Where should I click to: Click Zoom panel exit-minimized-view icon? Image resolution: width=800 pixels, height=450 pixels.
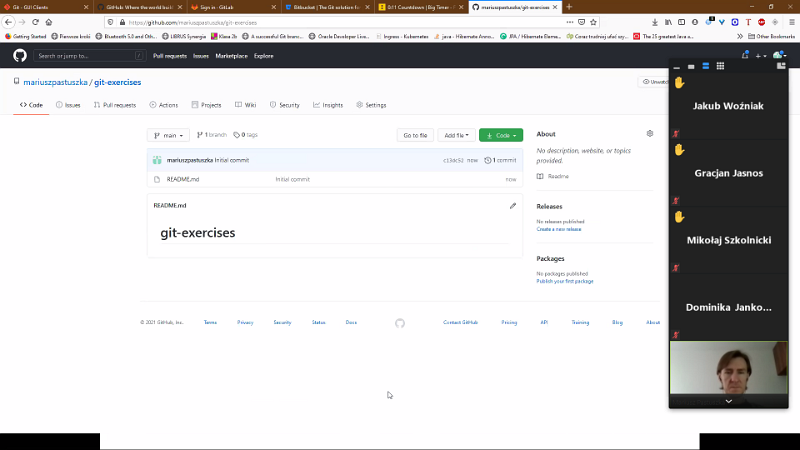(x=781, y=65)
